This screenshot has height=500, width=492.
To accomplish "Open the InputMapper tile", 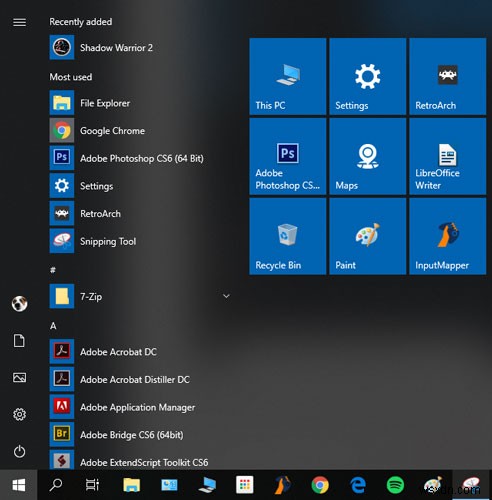I will pos(448,236).
